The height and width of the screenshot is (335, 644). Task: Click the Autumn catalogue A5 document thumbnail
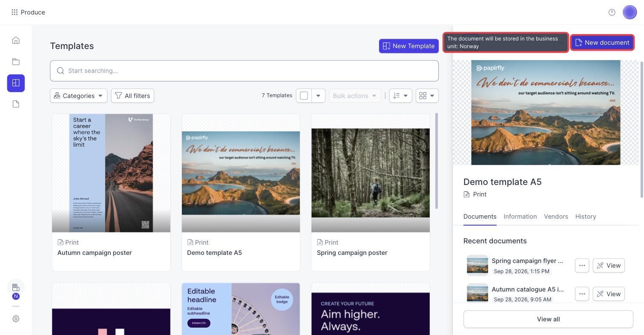tap(477, 293)
